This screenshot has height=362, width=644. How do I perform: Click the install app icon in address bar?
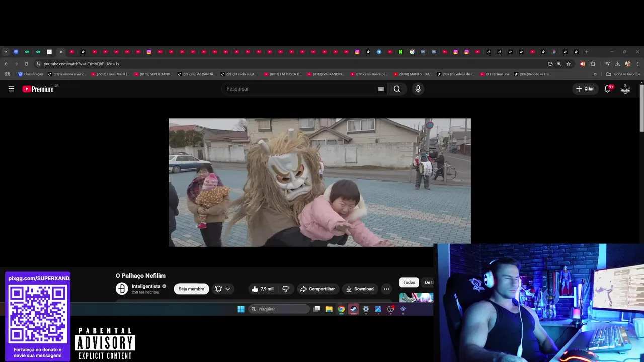pyautogui.click(x=550, y=64)
